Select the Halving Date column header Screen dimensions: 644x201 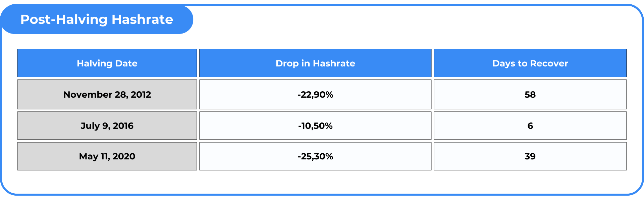point(107,63)
